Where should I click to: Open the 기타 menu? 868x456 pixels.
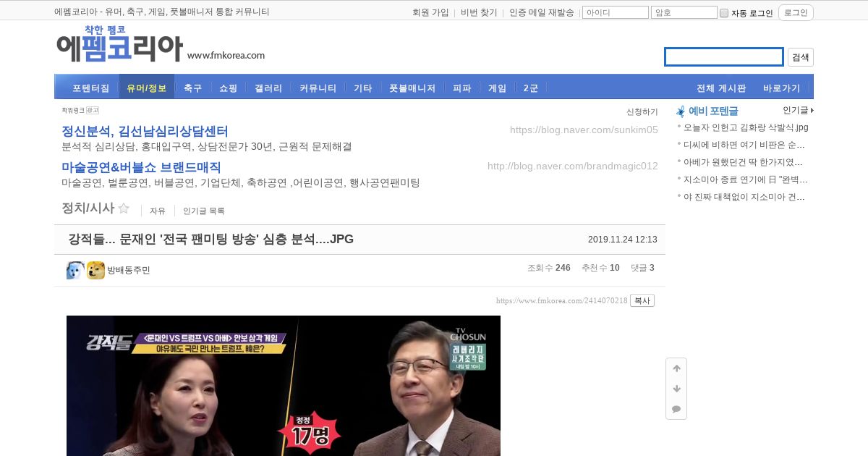click(362, 88)
